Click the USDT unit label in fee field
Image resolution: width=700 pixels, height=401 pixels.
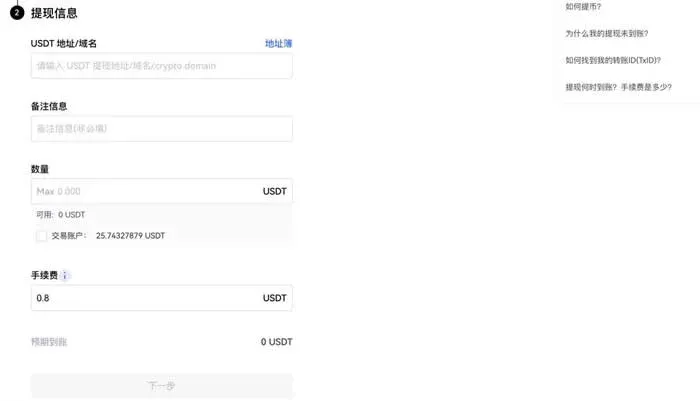[275, 298]
